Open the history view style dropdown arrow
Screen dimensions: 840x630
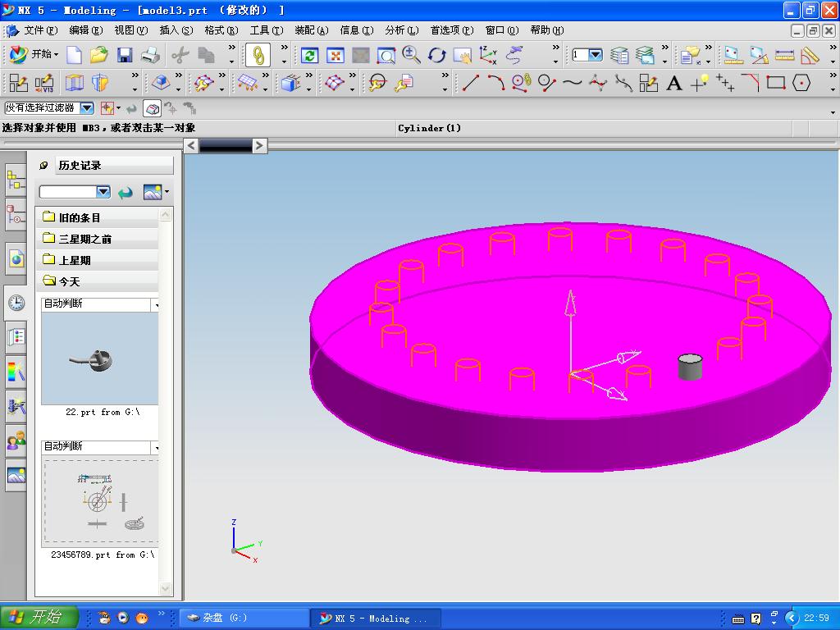pyautogui.click(x=167, y=192)
